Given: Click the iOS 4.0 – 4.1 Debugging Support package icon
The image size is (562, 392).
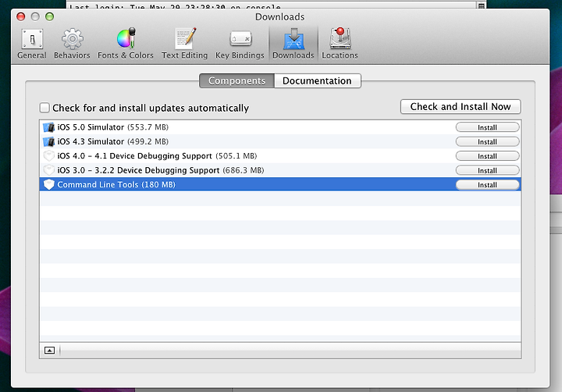Looking at the screenshot, I should pos(48,156).
